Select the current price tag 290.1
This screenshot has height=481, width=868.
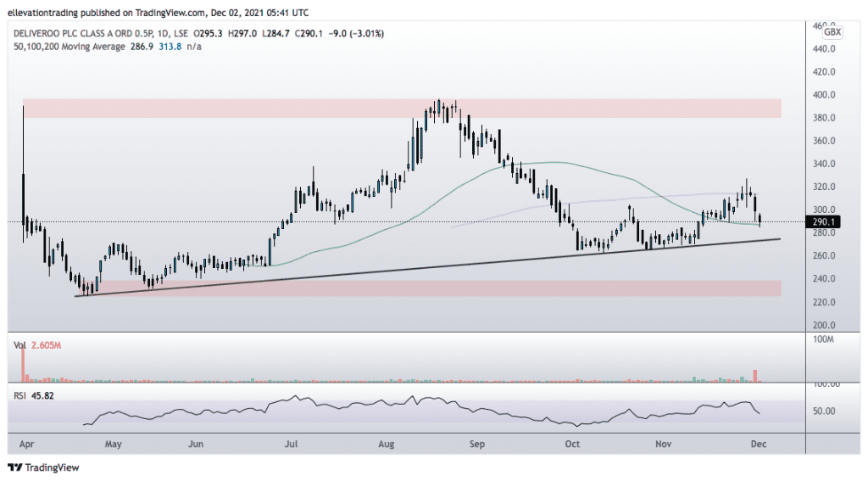(824, 222)
